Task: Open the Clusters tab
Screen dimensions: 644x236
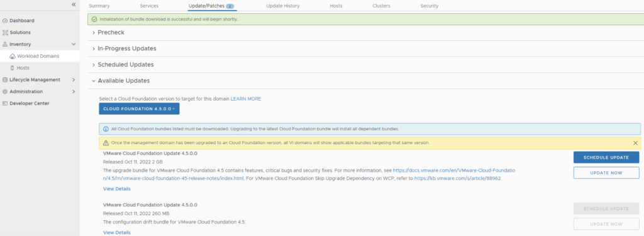Action: pos(381,6)
